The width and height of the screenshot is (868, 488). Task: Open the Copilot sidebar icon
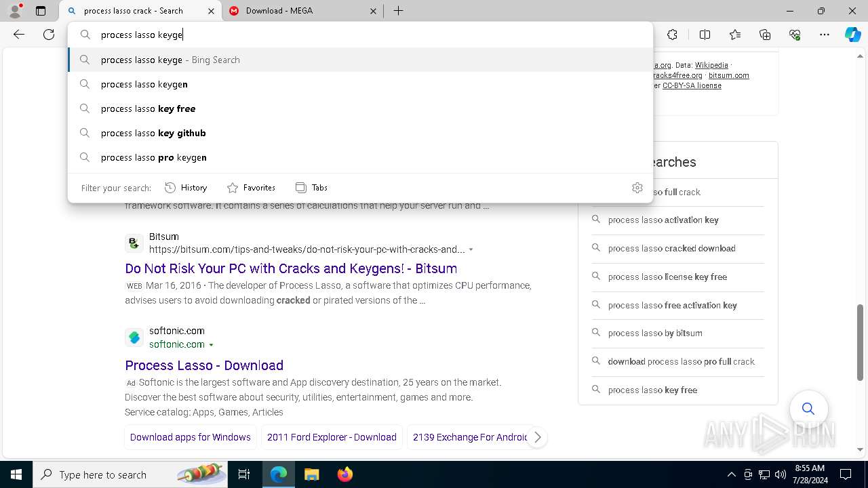pyautogui.click(x=852, y=35)
